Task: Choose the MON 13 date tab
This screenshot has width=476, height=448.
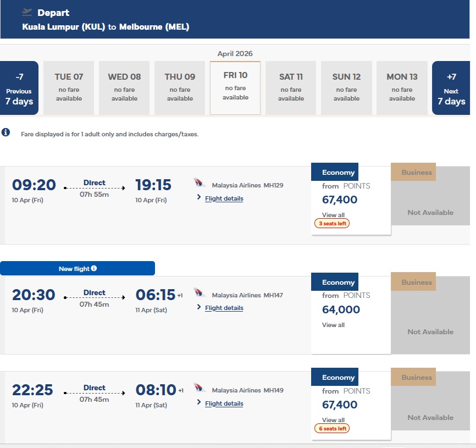Action: point(402,87)
